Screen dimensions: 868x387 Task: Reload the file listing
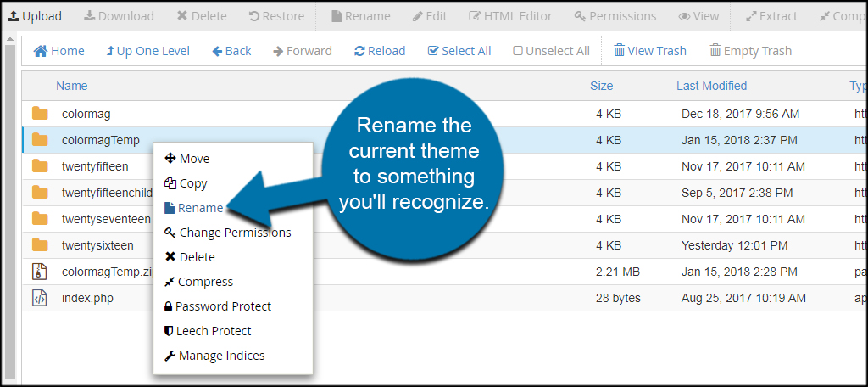point(380,51)
